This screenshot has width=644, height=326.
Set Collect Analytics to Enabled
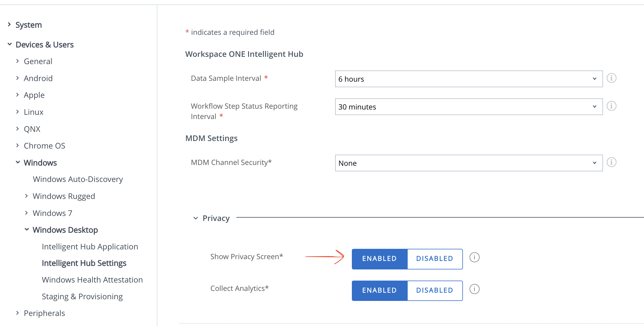tap(379, 290)
